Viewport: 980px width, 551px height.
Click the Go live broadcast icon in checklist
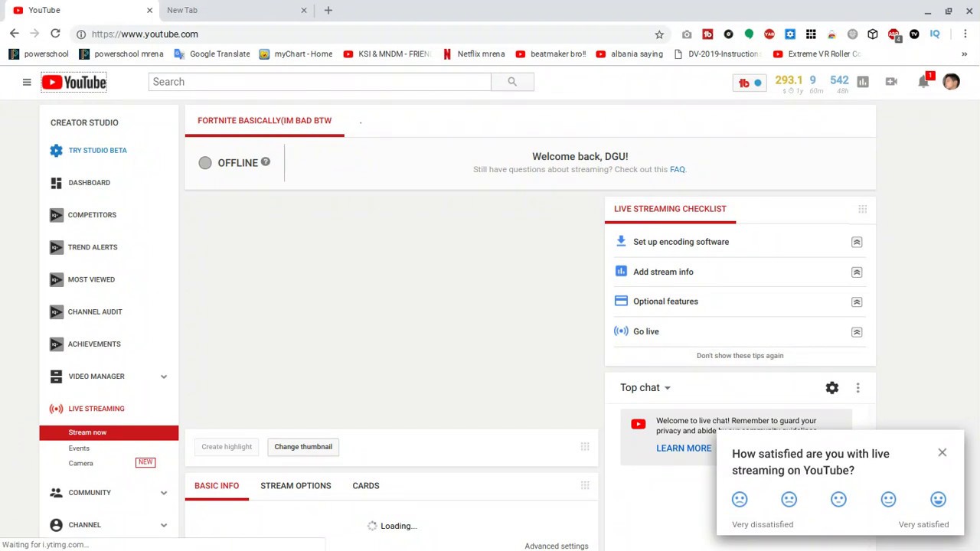pos(621,331)
